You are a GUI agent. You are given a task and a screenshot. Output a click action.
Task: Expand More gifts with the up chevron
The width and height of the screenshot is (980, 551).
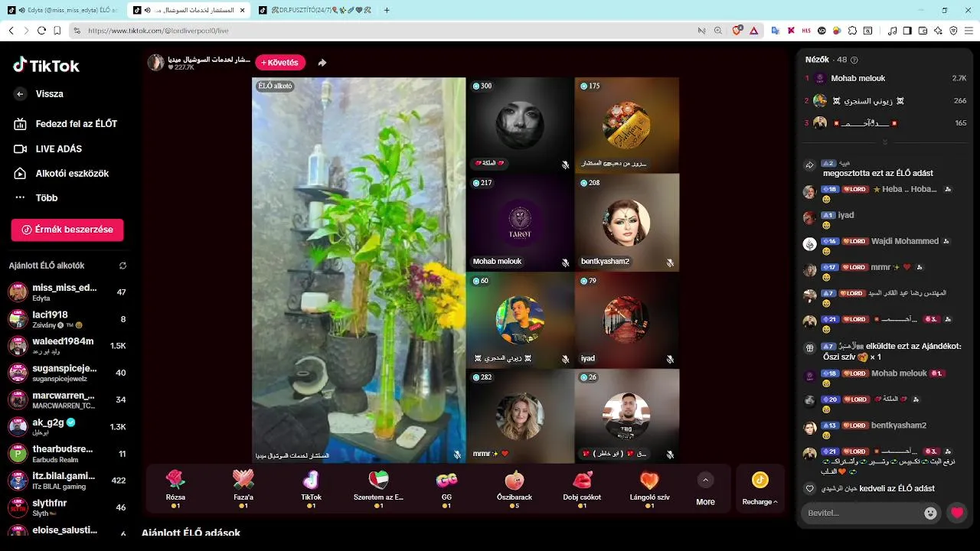coord(705,480)
